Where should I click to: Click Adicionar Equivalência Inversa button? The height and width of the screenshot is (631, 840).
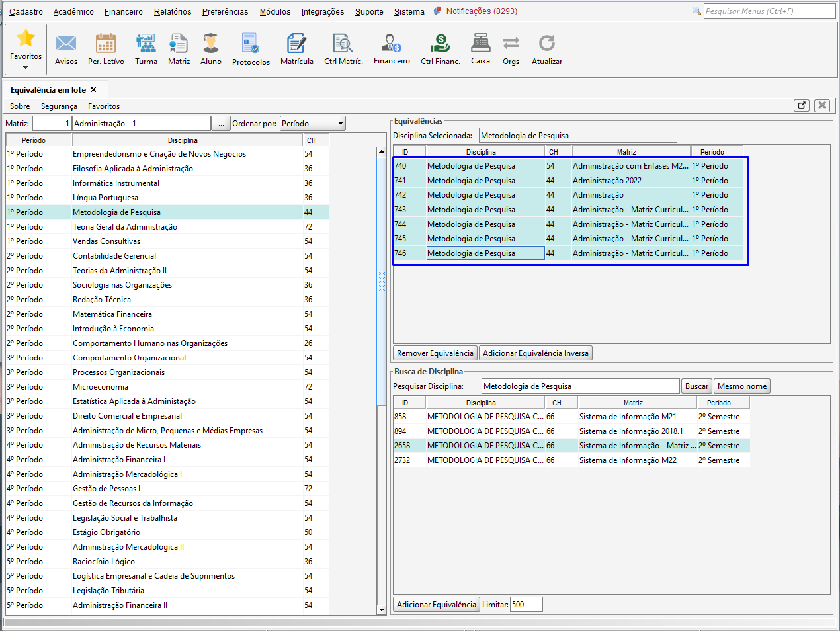point(535,353)
